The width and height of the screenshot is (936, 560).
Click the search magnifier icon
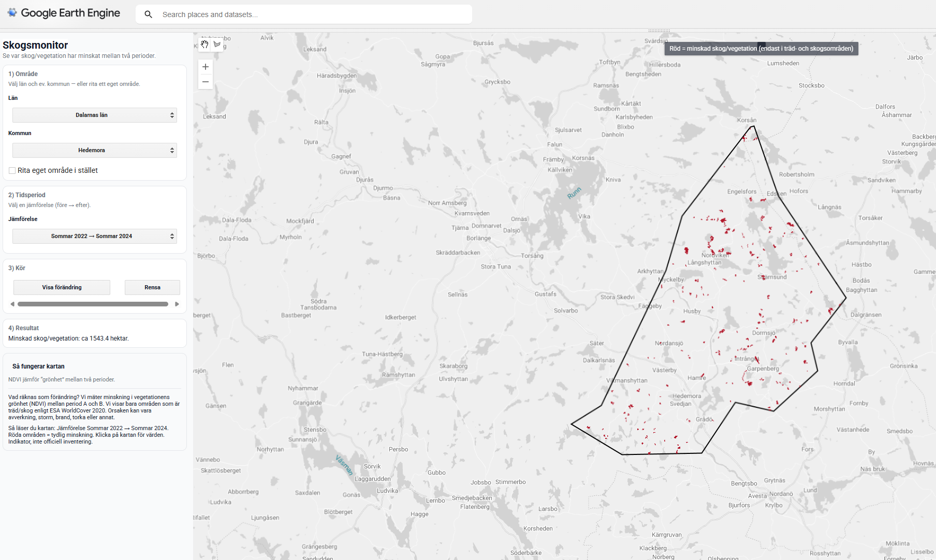149,14
